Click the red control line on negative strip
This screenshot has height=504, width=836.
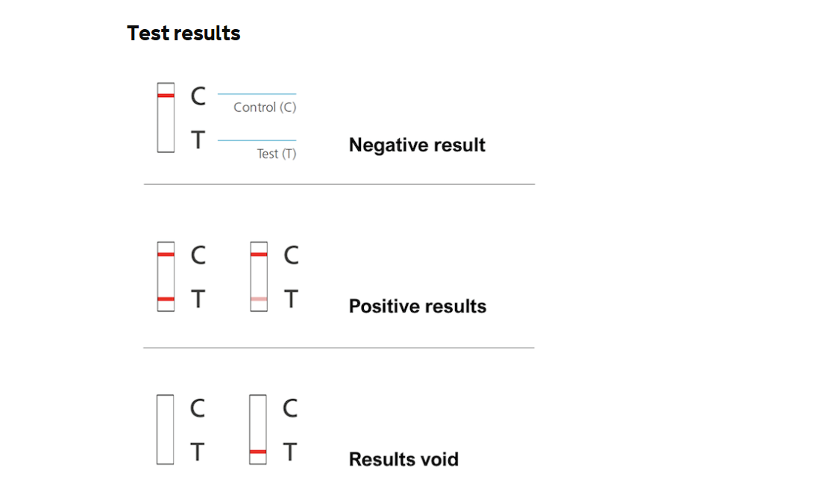pyautogui.click(x=166, y=95)
